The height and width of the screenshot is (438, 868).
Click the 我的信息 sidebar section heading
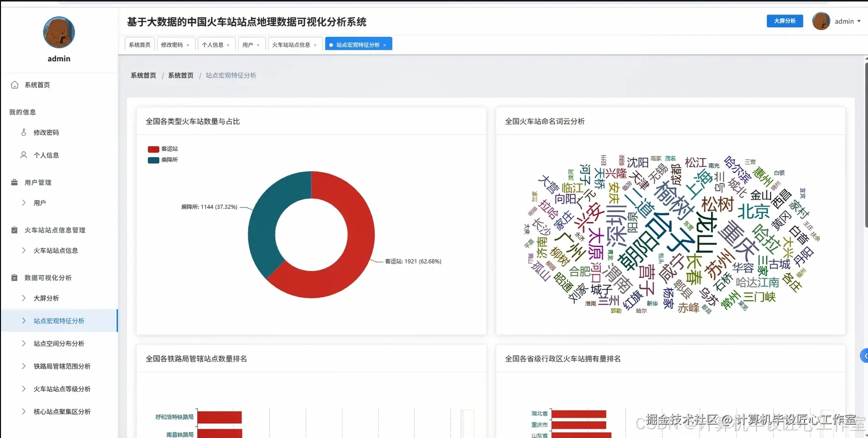coord(22,112)
